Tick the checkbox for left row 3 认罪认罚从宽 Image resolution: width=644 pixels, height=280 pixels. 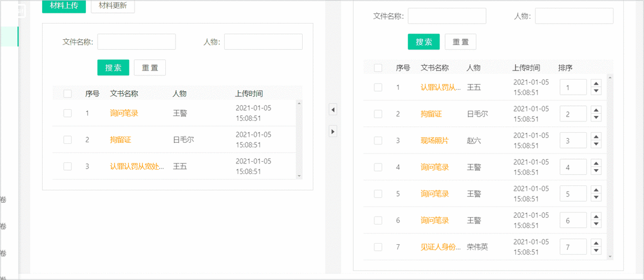click(68, 166)
